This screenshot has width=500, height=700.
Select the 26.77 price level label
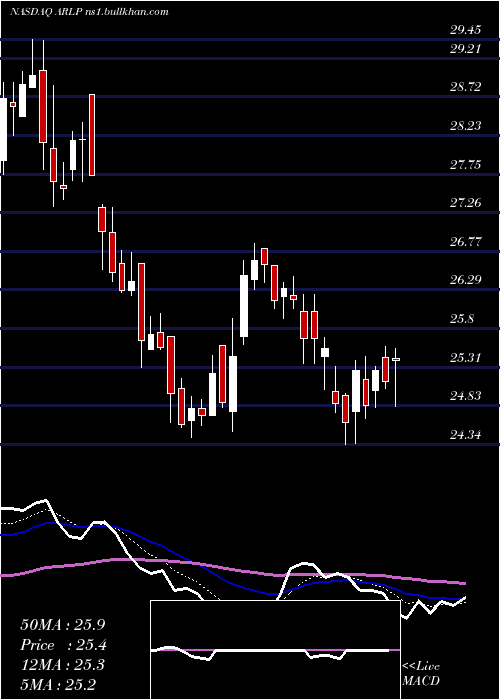(466, 242)
